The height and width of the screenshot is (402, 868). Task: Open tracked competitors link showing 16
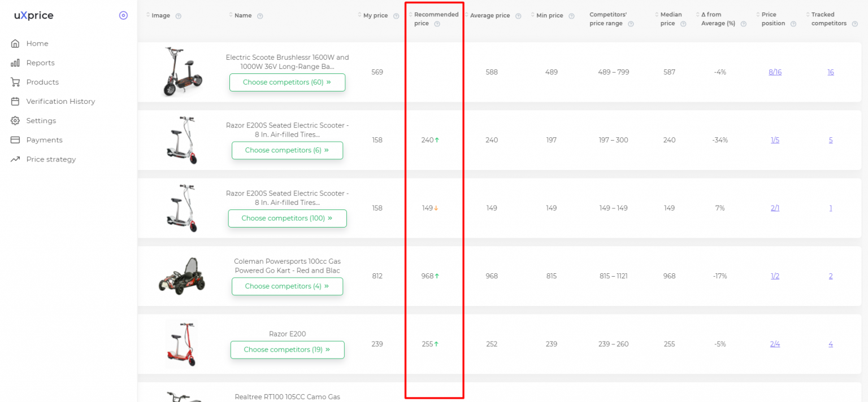coord(831,72)
